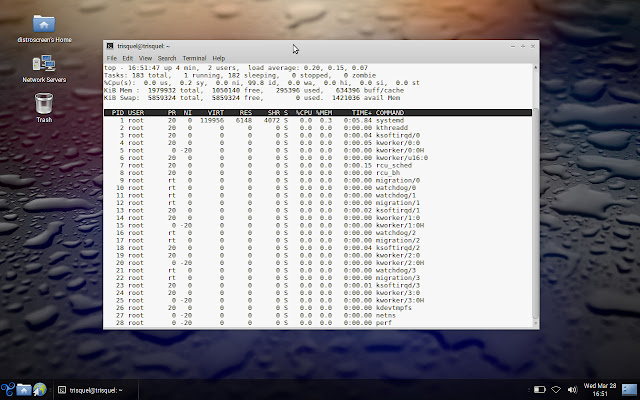This screenshot has height=400, width=640.
Task: Click the systemd process name
Action: click(x=390, y=120)
